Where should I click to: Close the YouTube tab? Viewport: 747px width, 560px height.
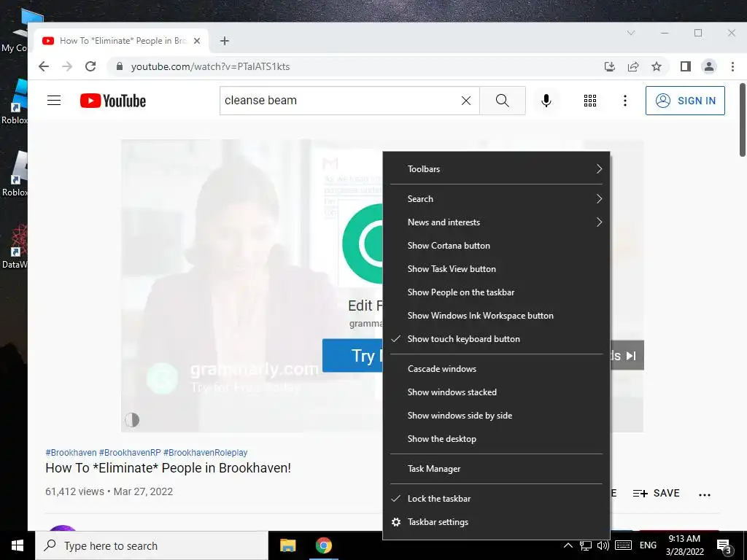[x=197, y=41]
